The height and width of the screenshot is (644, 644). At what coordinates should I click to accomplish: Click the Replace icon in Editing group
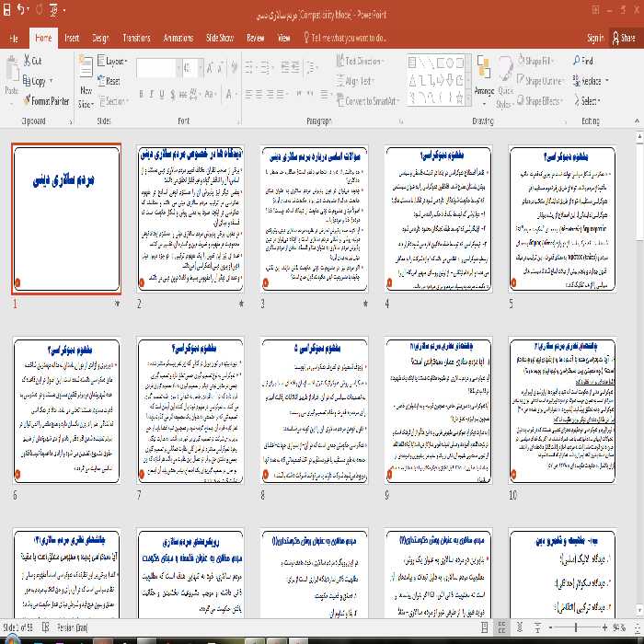[576, 81]
